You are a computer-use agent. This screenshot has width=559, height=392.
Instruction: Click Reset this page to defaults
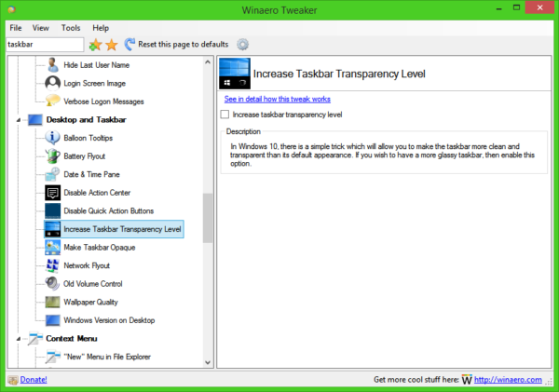tap(176, 44)
